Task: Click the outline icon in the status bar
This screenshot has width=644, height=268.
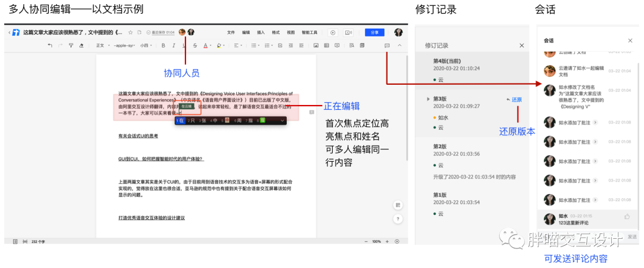Action: [x=16, y=242]
